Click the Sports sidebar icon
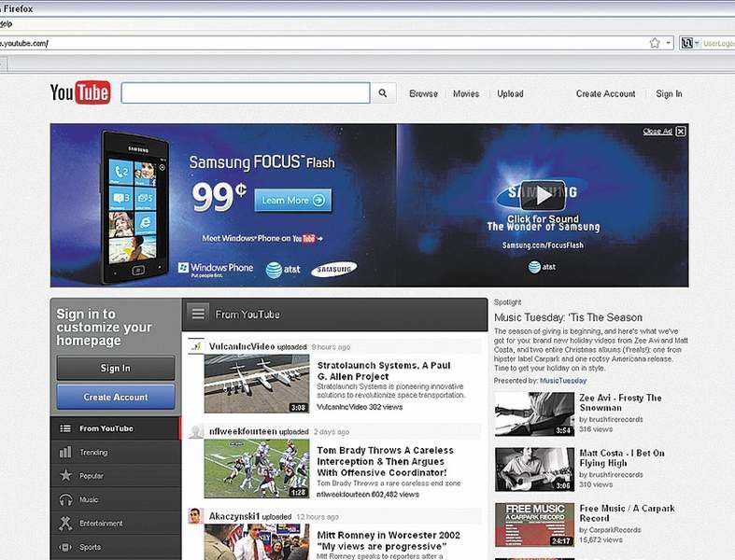The height and width of the screenshot is (560, 735). coord(65,547)
